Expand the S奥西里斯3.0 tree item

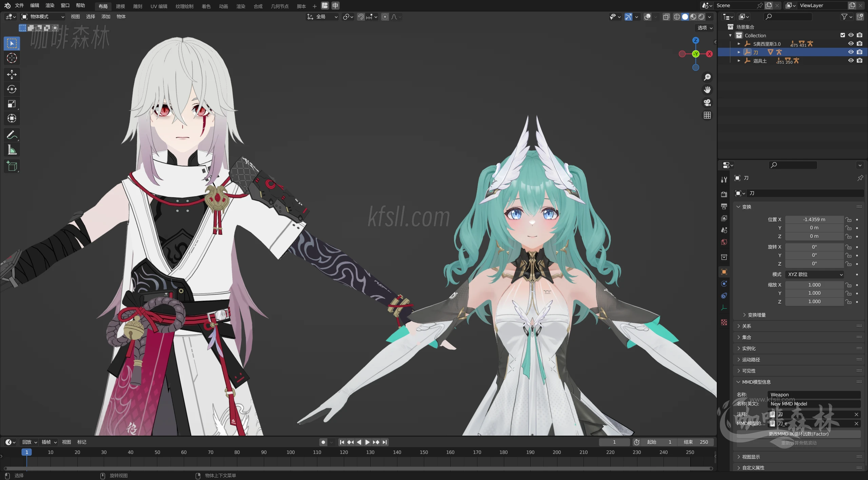(739, 44)
